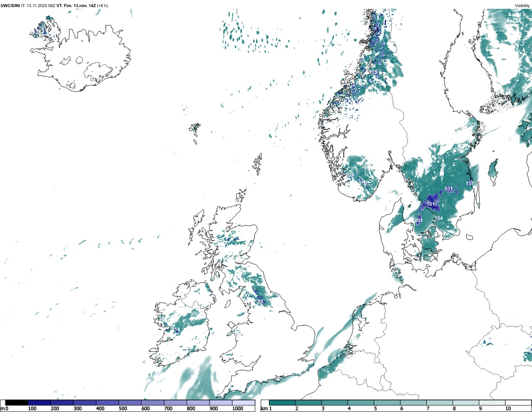
Task: Click the '110' value over southern Norway
Action: 364,183
